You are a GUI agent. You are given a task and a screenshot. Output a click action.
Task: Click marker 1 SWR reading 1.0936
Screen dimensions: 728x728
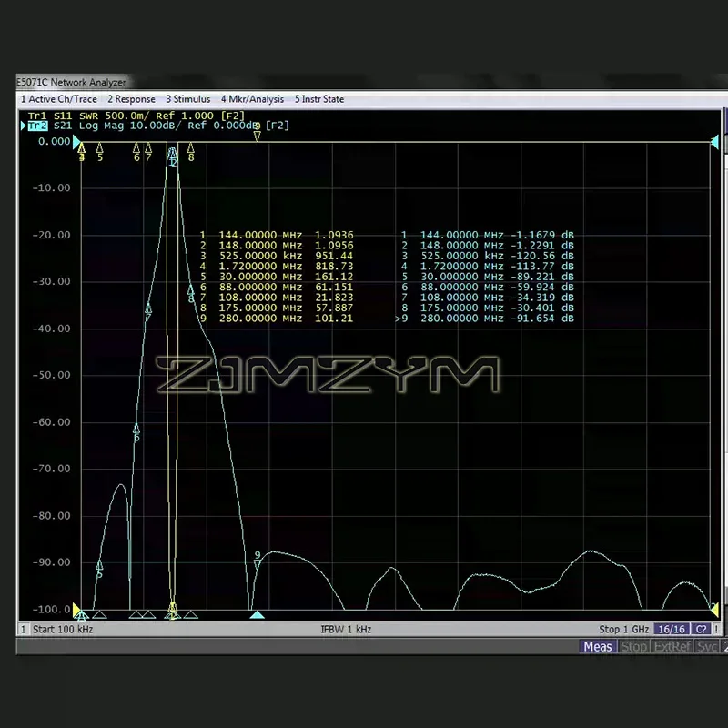pyautogui.click(x=334, y=235)
